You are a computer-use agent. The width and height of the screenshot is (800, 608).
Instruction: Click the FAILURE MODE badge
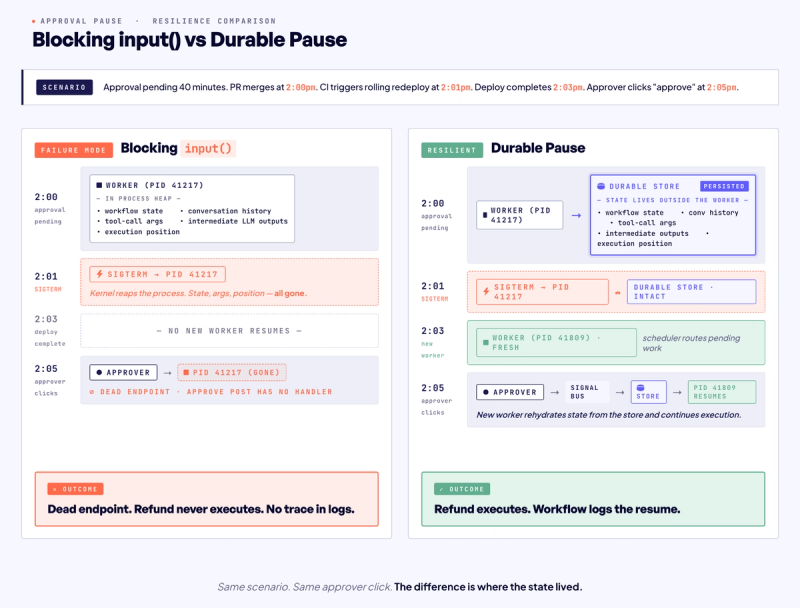pyautogui.click(x=73, y=150)
